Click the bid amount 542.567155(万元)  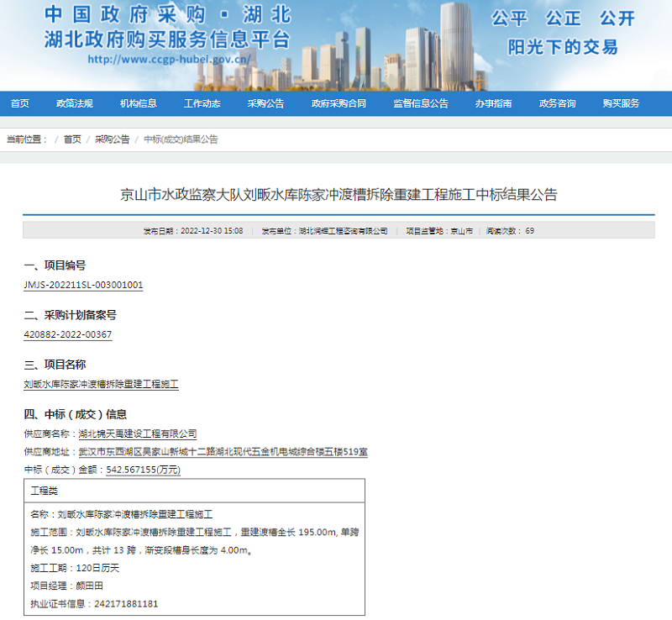[x=141, y=470]
